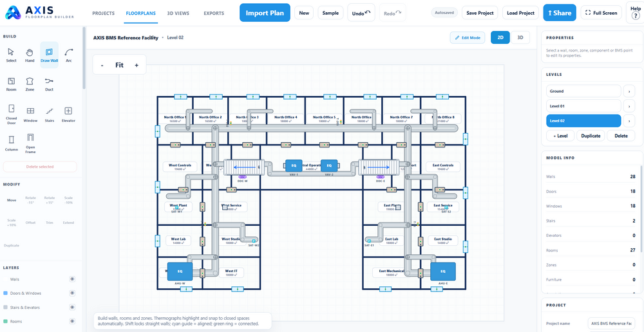Open the Exports tab
Screen dimensions: 644x332
click(214, 13)
